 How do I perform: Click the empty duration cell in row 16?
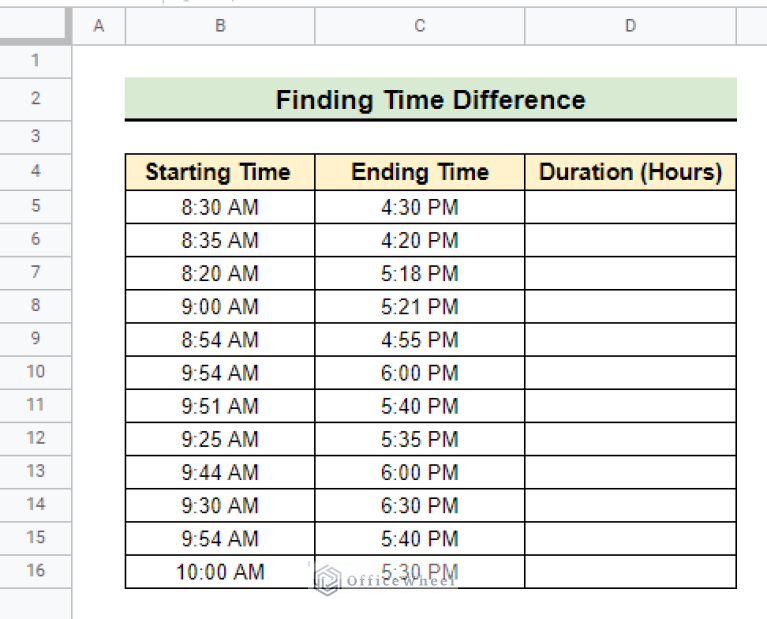(x=630, y=572)
